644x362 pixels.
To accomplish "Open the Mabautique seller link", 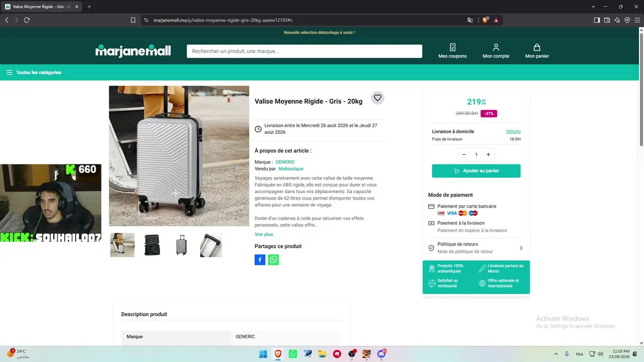I will point(291,169).
